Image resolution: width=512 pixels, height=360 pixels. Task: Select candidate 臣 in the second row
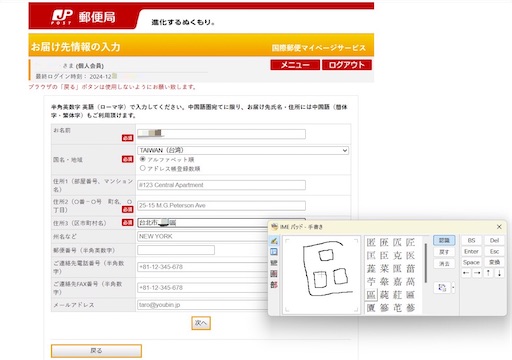click(384, 255)
